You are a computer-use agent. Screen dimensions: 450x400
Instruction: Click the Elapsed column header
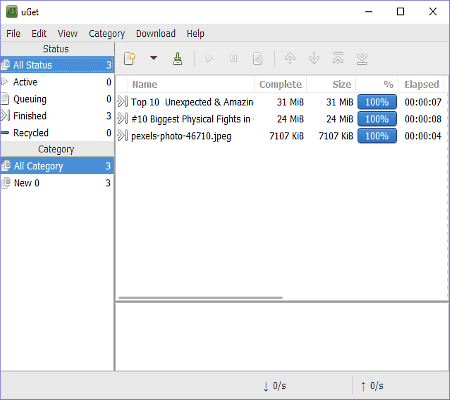point(422,85)
